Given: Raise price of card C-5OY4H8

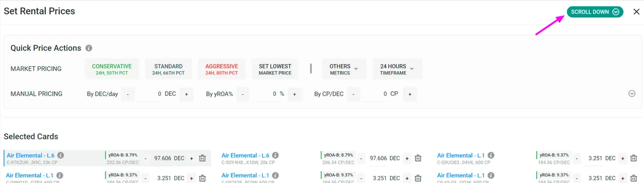Looking at the screenshot, I should 407,158.
